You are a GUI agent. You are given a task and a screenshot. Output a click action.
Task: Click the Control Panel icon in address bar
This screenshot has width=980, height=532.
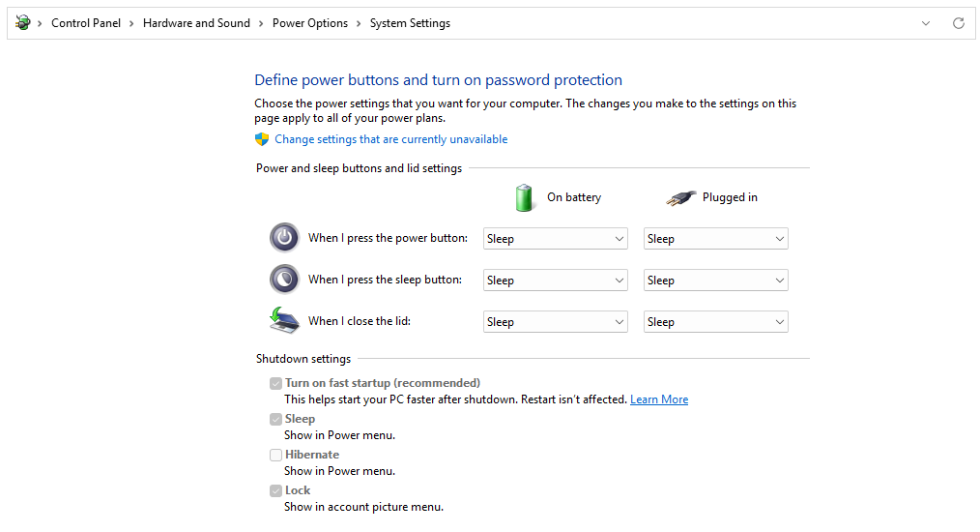pyautogui.click(x=23, y=23)
